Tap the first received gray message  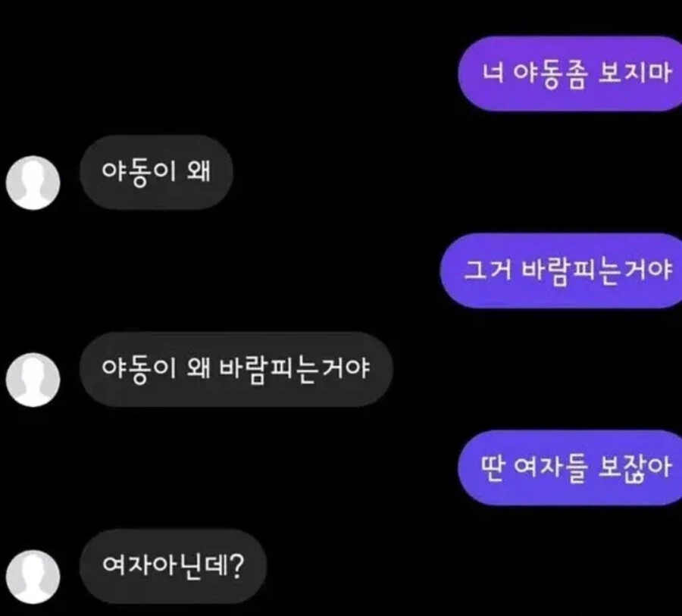click(x=156, y=172)
